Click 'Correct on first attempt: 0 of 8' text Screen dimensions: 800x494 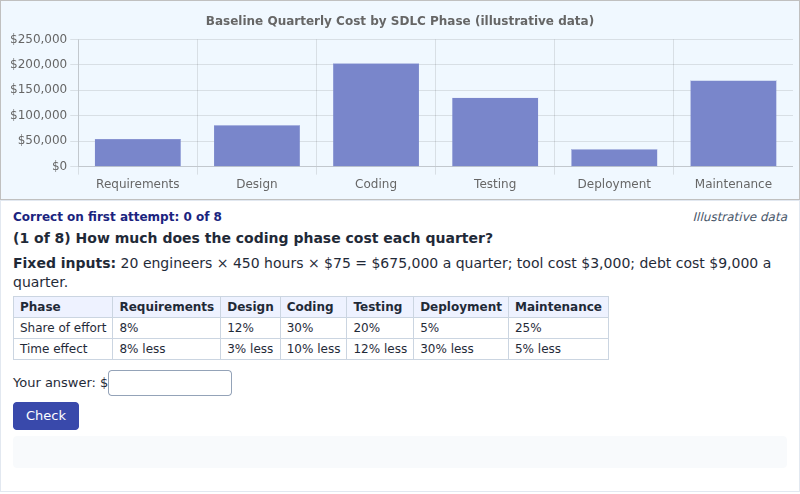(x=117, y=217)
